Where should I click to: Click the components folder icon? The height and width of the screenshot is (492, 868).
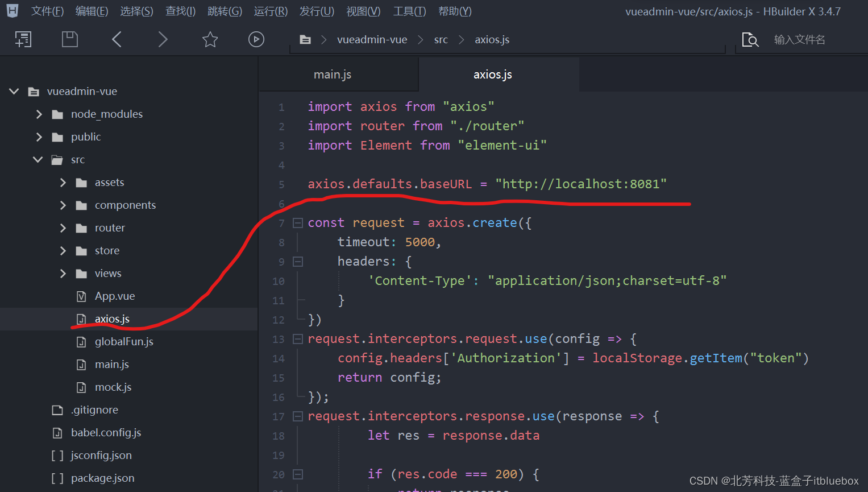pos(81,205)
